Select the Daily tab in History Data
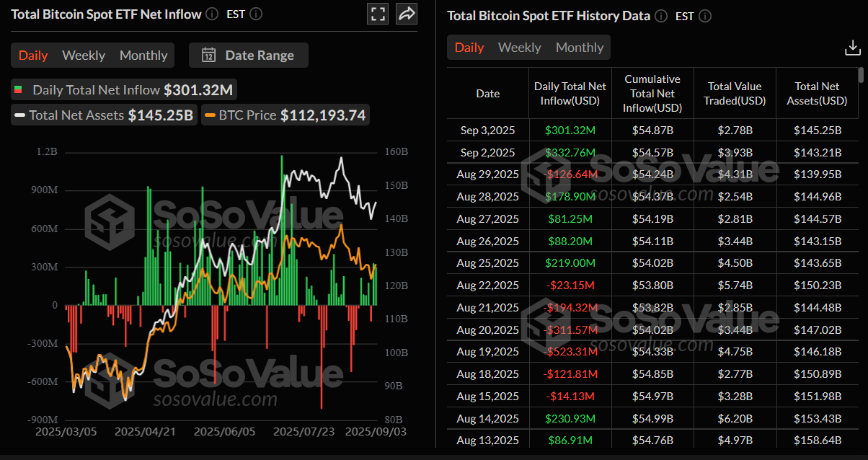 pos(469,48)
